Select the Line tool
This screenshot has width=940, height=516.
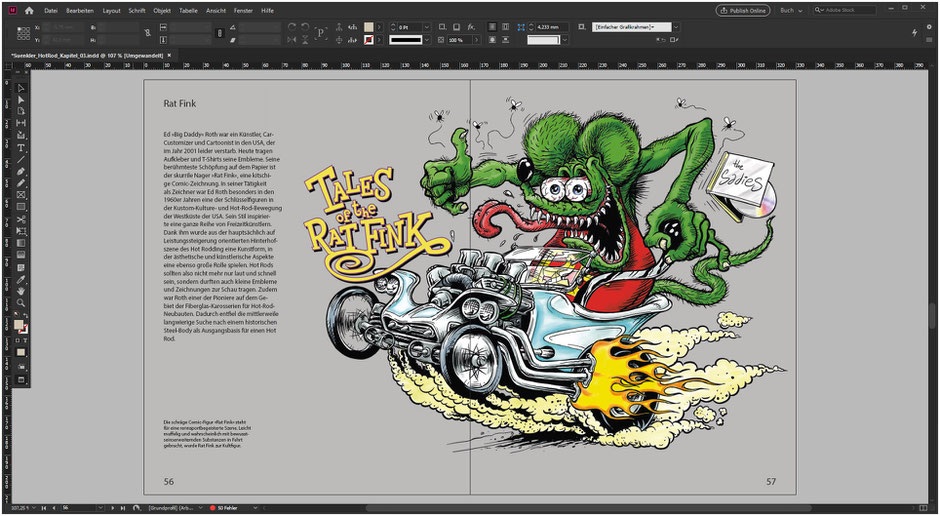click(21, 160)
